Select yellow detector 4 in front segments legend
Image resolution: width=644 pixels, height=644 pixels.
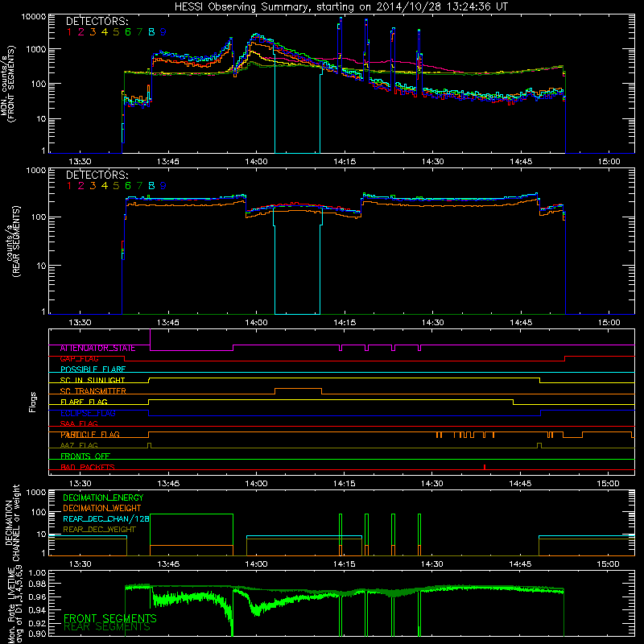click(105, 32)
